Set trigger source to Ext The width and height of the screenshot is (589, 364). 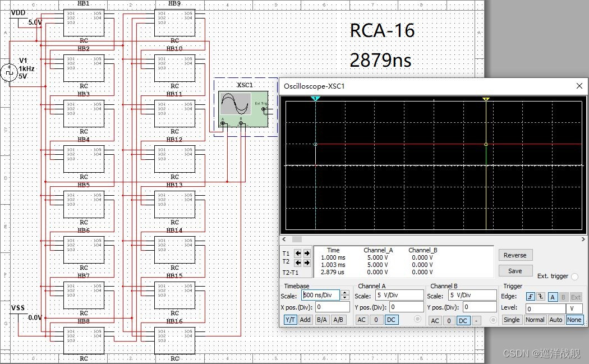pos(576,297)
